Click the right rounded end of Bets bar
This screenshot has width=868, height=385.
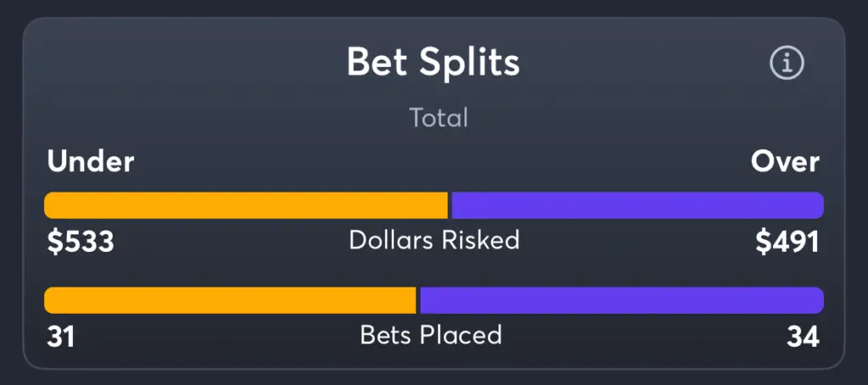[x=817, y=300]
